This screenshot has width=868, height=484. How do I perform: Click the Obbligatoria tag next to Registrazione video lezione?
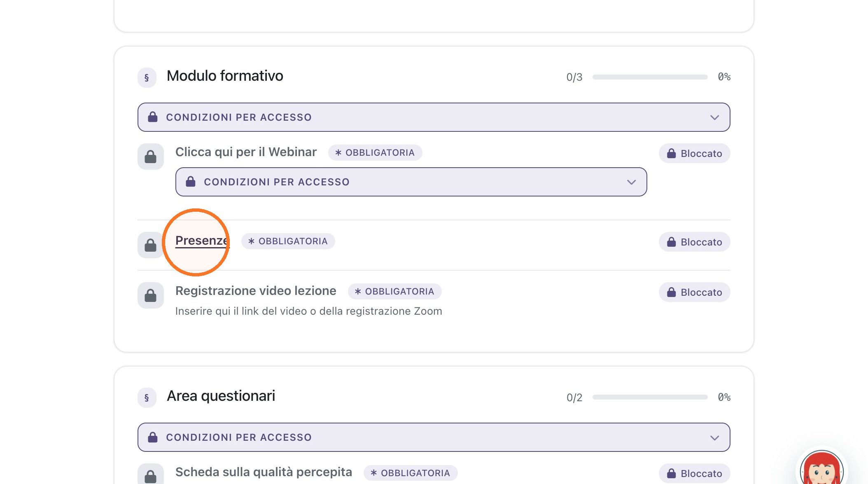(395, 291)
